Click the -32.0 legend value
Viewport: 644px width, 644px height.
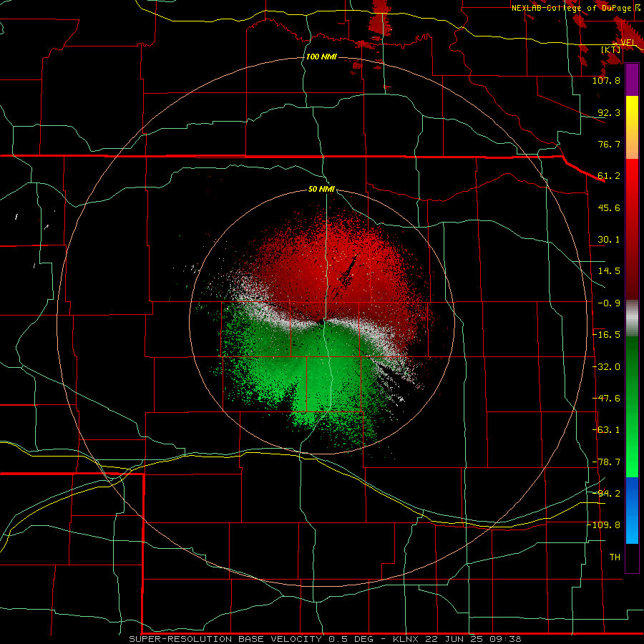click(606, 367)
